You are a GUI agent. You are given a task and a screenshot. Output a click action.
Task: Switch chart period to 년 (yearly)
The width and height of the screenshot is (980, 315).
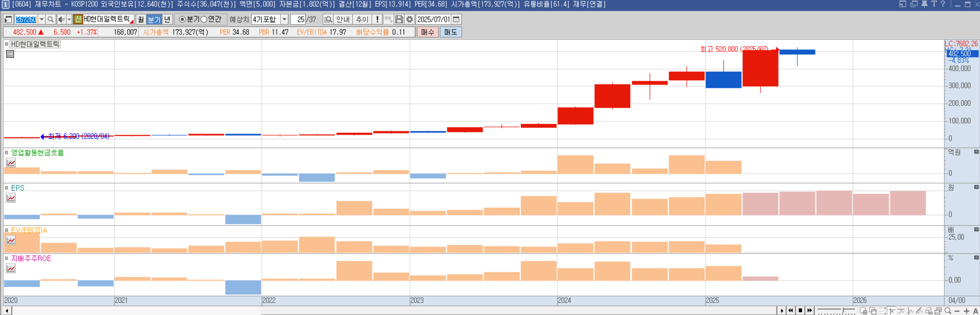pos(167,19)
